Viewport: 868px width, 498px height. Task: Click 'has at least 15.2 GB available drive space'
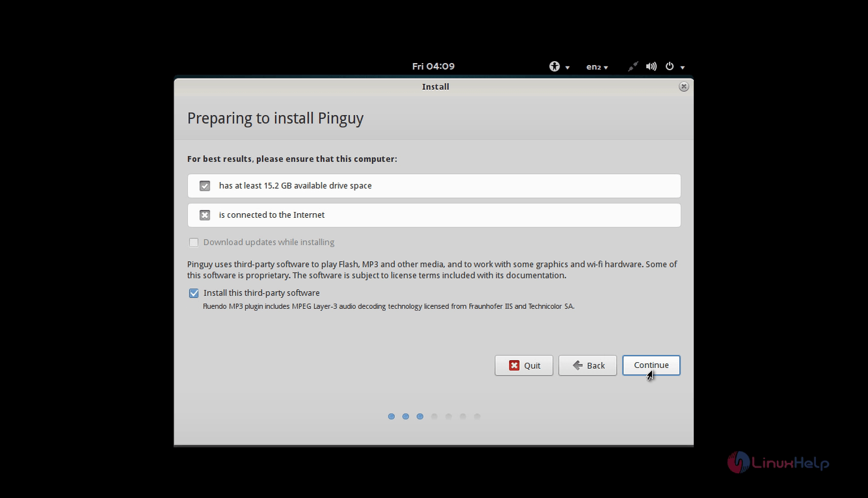(x=295, y=186)
